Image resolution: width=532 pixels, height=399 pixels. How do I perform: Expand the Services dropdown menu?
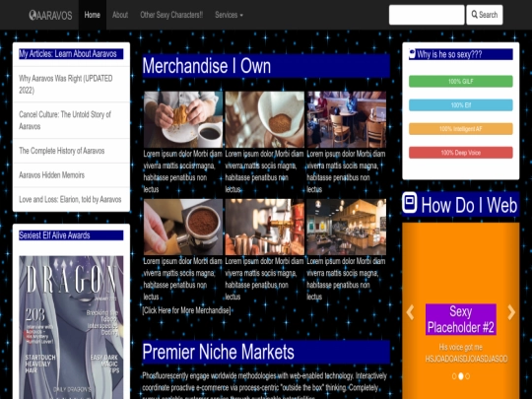pos(229,15)
